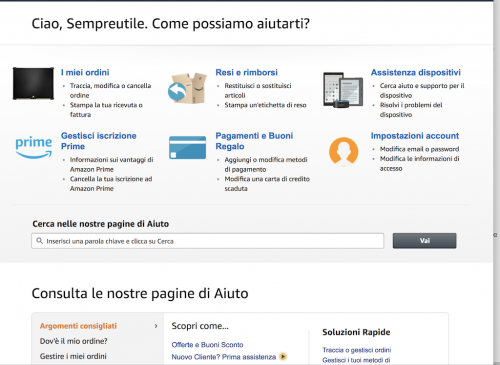Open Impostazioni account link

point(415,136)
